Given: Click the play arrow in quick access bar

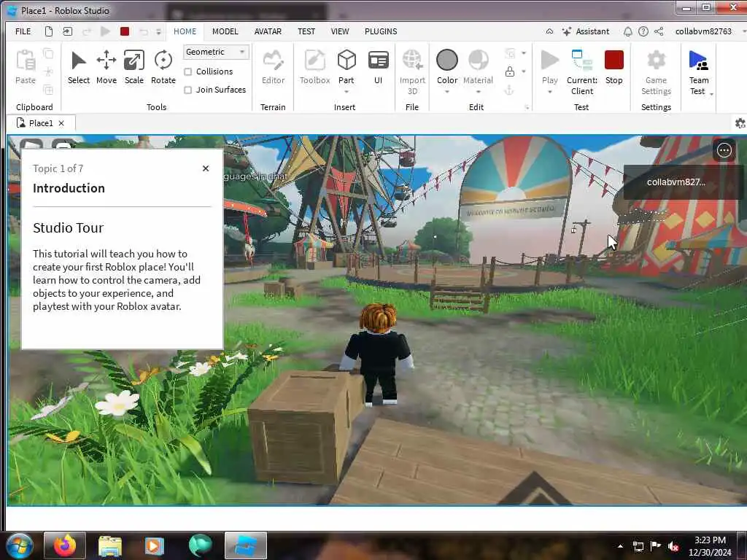Looking at the screenshot, I should [x=105, y=31].
